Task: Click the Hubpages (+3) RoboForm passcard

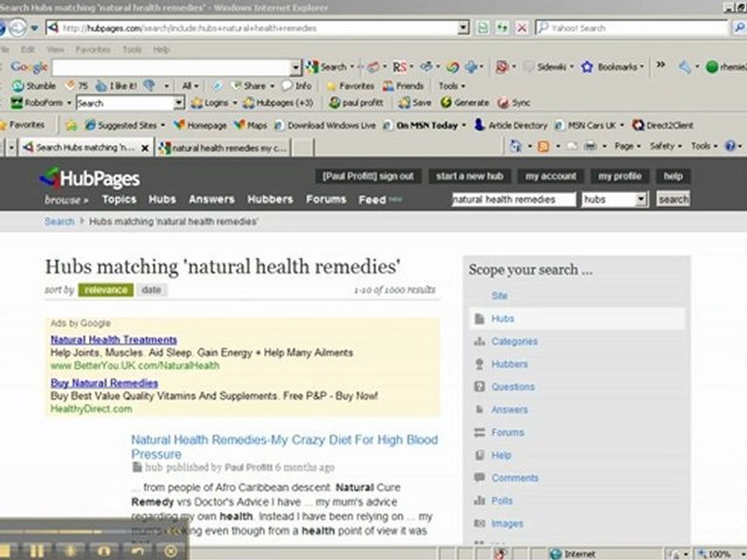Action: tap(278, 103)
